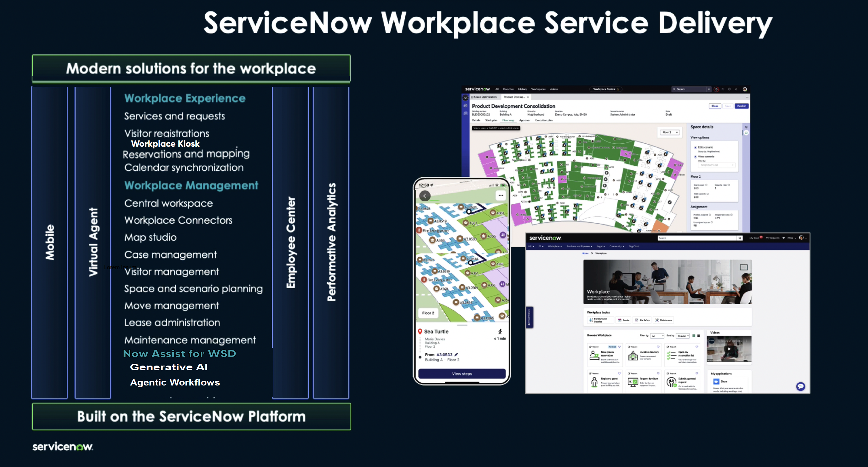The width and height of the screenshot is (868, 467).
Task: Click the Home breadcrumb link
Action: tap(585, 253)
